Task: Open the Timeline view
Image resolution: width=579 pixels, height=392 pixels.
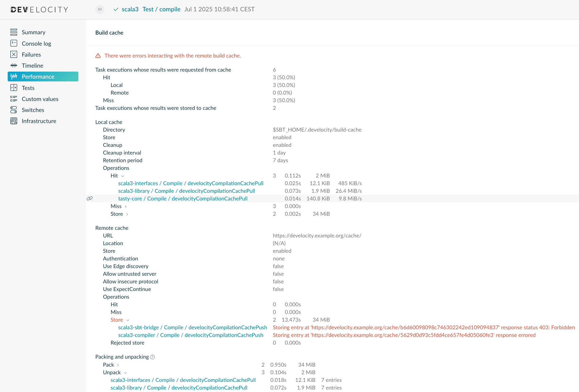Action: (32, 65)
